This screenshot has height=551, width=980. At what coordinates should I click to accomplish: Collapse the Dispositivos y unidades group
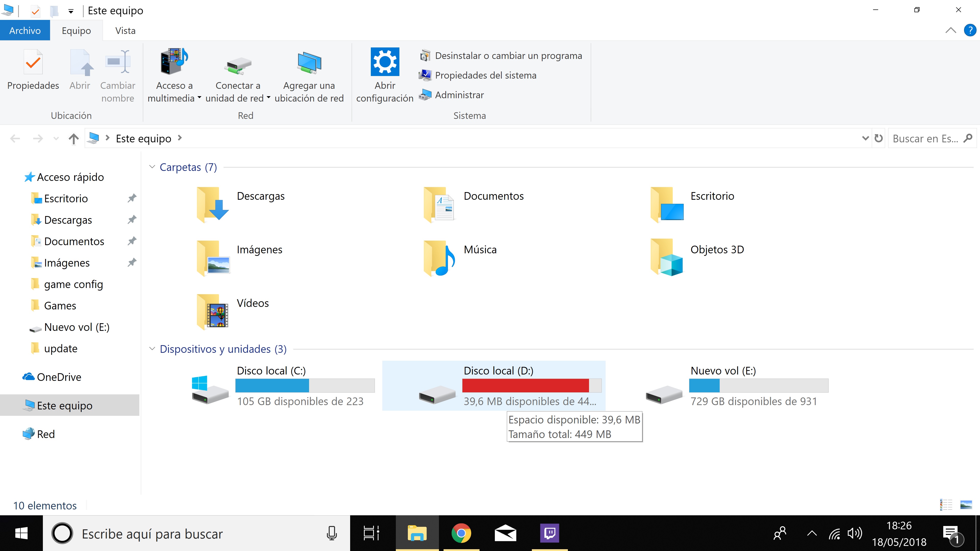(x=152, y=349)
